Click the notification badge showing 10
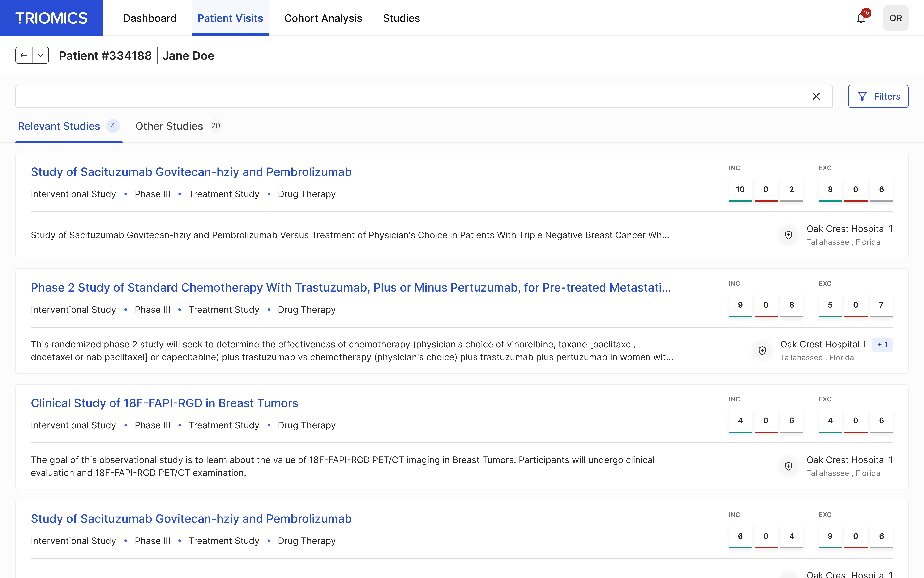Screen dimensions: 924x578 tap(866, 13)
